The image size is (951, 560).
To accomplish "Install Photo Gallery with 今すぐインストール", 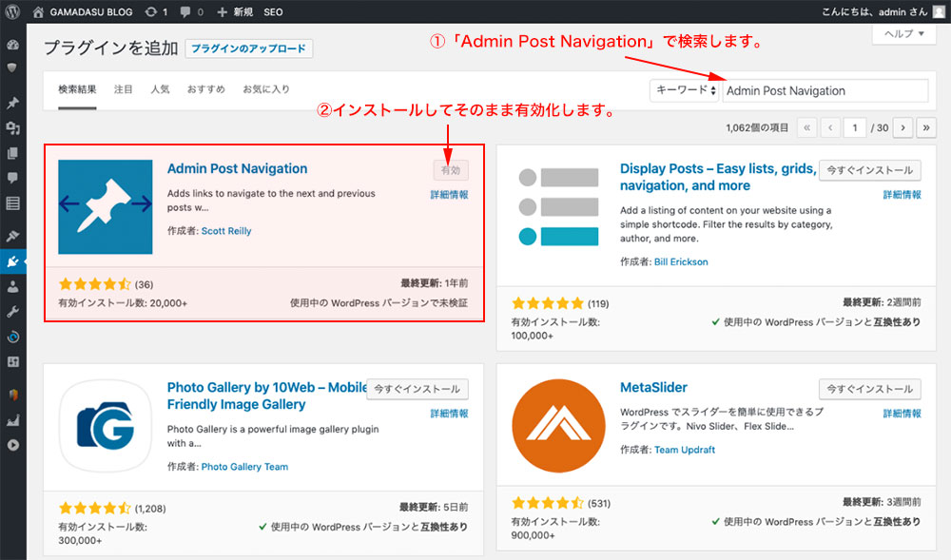I will click(x=417, y=389).
